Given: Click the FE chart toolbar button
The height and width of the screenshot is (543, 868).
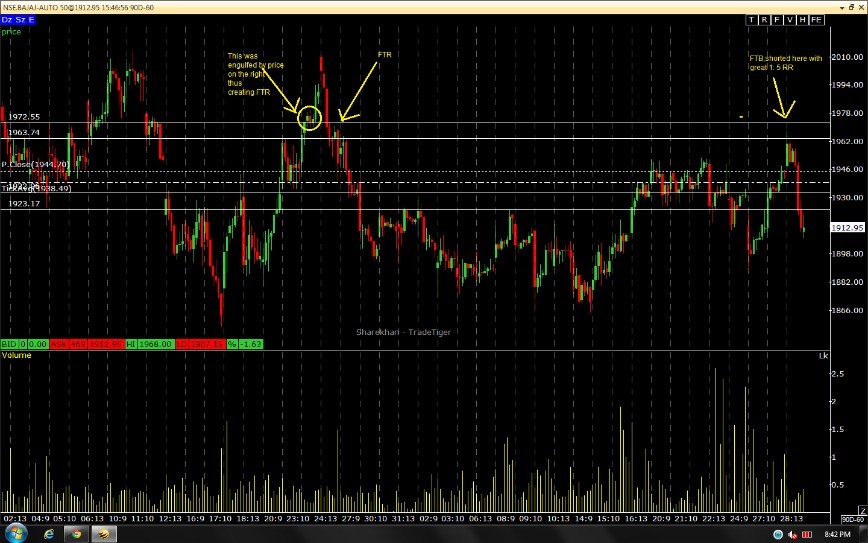Looking at the screenshot, I should pyautogui.click(x=817, y=20).
